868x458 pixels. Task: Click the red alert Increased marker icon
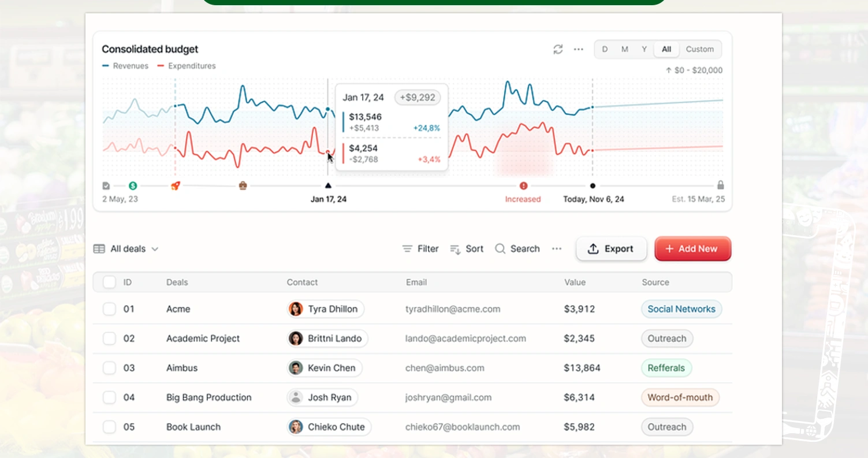pyautogui.click(x=523, y=185)
